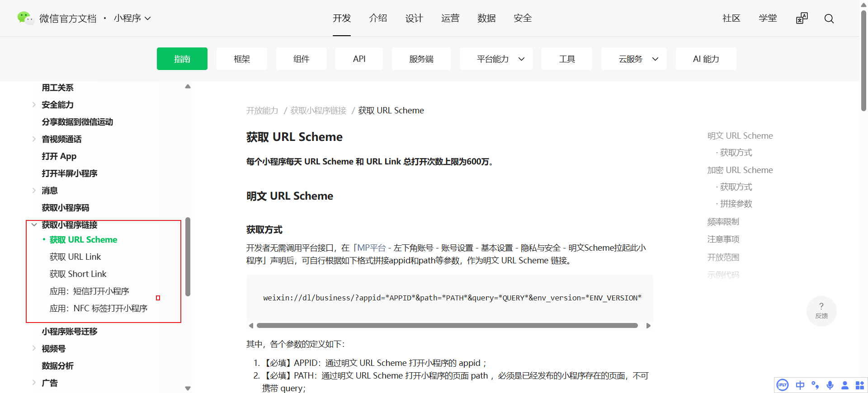The height and width of the screenshot is (393, 868).
Task: Select the 指南 button
Action: 182,59
